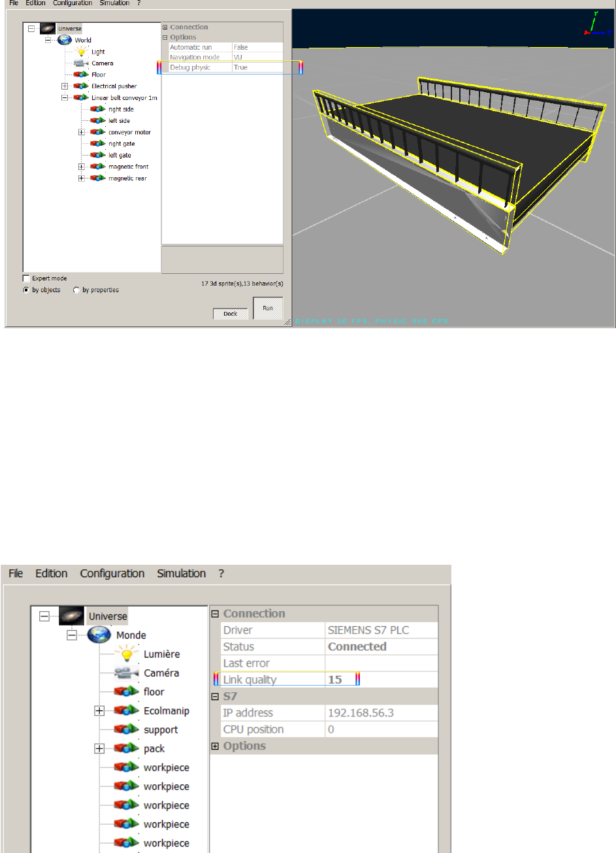Click the magnetic rear object icon
The height and width of the screenshot is (853, 616).
click(98, 178)
